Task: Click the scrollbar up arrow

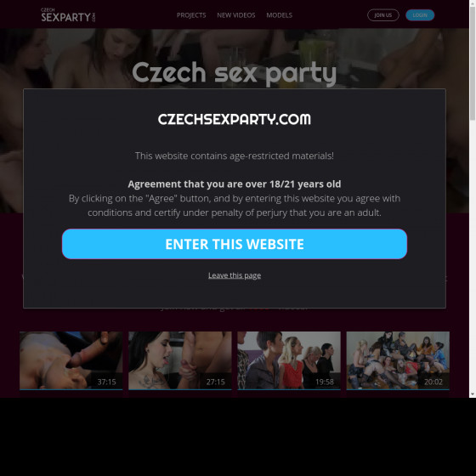Action: [x=473, y=3]
